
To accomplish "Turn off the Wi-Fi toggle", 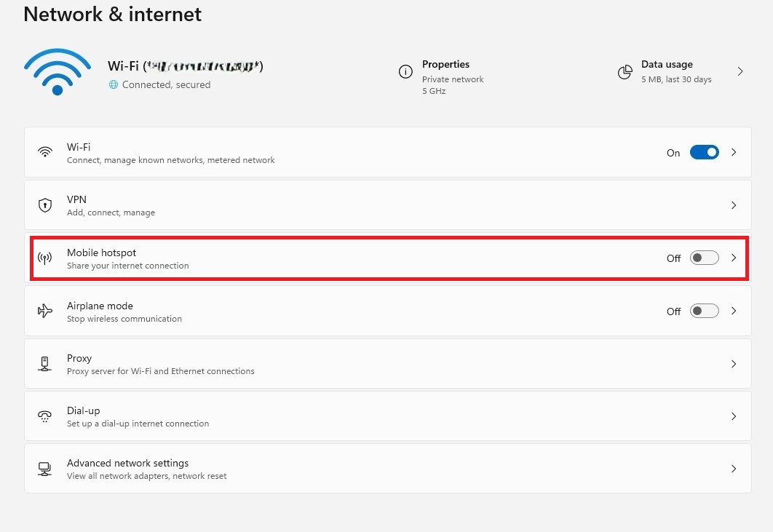I will pyautogui.click(x=703, y=152).
